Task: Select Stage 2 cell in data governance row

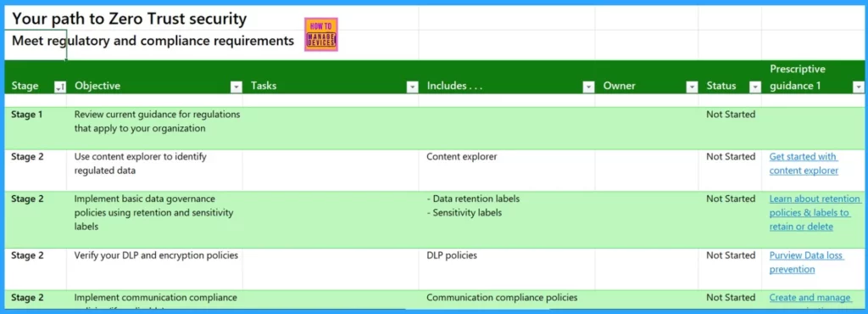Action: [36, 219]
